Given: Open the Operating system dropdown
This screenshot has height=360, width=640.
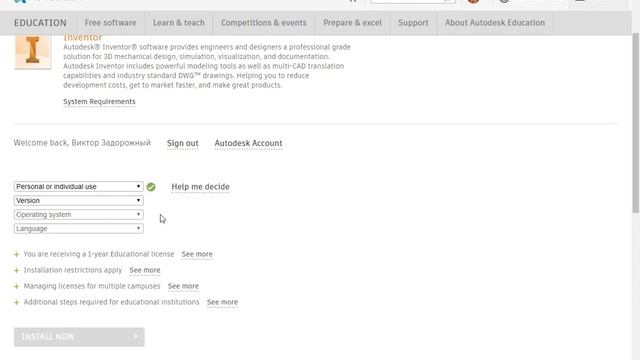Looking at the screenshot, I should [78, 214].
